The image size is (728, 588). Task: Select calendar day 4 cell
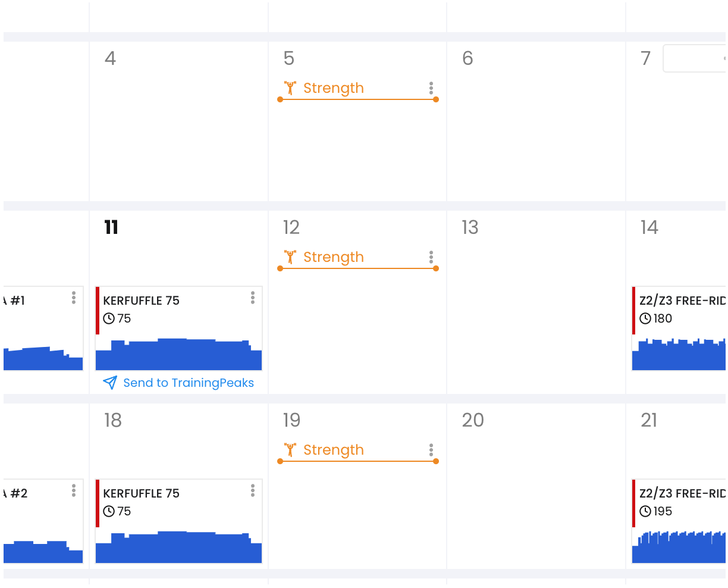[178, 121]
